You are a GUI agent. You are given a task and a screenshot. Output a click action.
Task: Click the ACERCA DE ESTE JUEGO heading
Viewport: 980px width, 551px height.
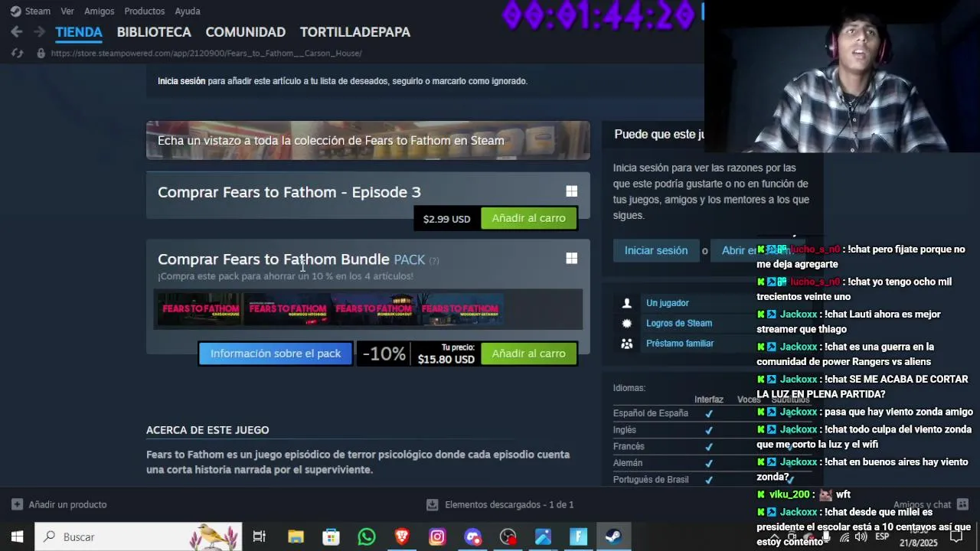pyautogui.click(x=207, y=430)
